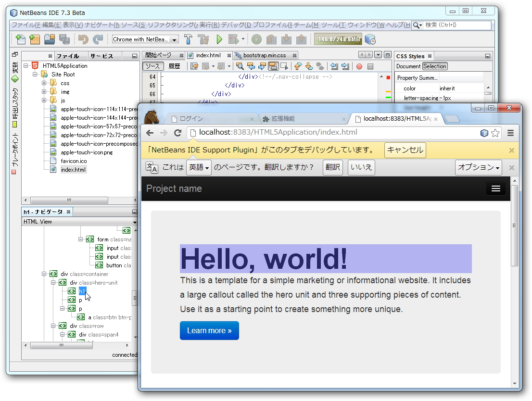Open ファイル menu in NetBeans
Image resolution: width=532 pixels, height=401 pixels.
[x=26, y=25]
